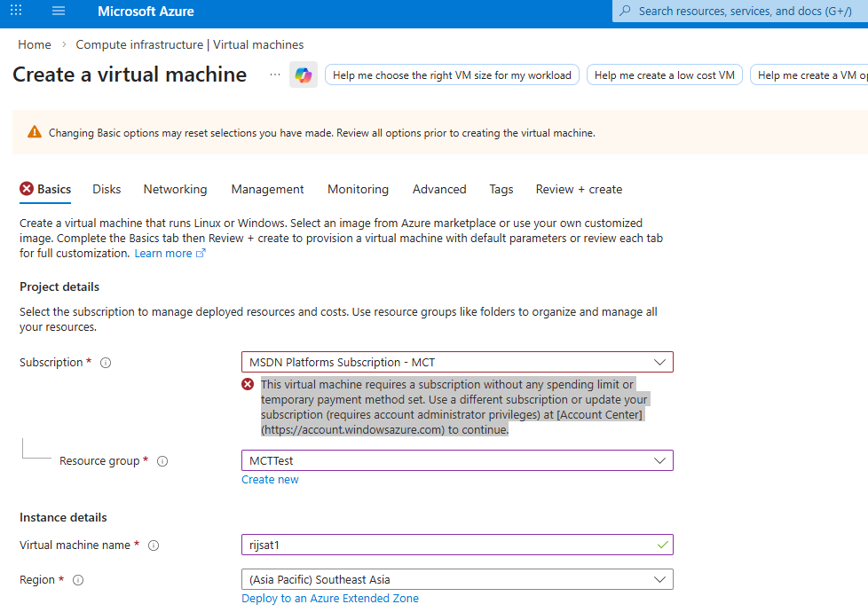Open the Region dropdown showing Southeast Asia
Screen dimensions: 868x612
coord(457,579)
